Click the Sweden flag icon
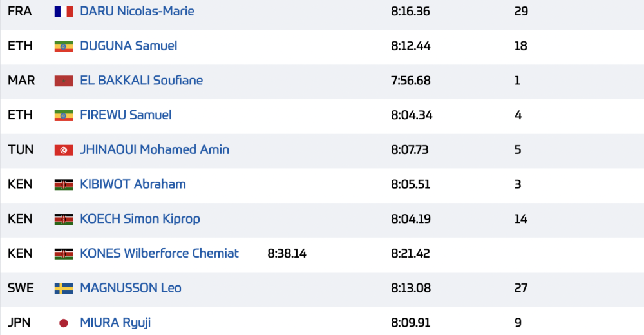 pos(64,289)
